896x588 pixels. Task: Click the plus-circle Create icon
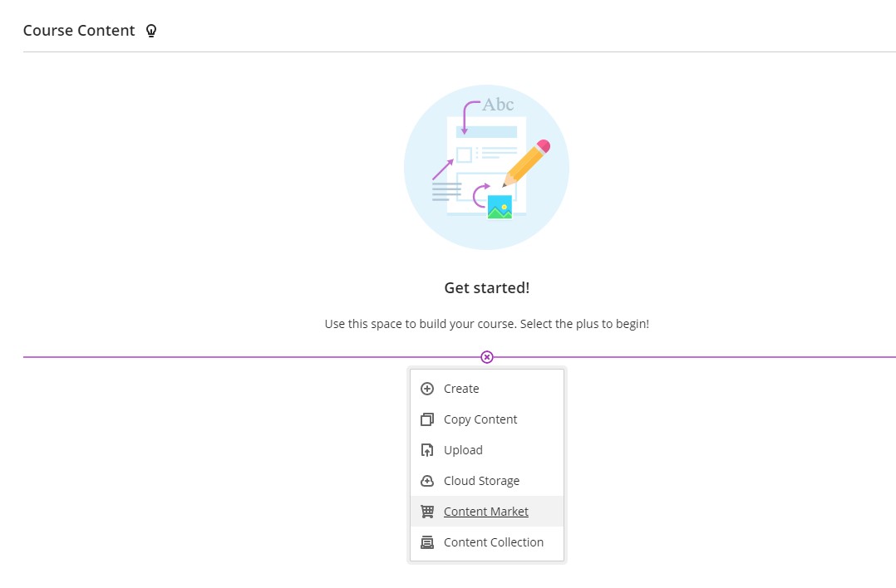pyautogui.click(x=427, y=389)
